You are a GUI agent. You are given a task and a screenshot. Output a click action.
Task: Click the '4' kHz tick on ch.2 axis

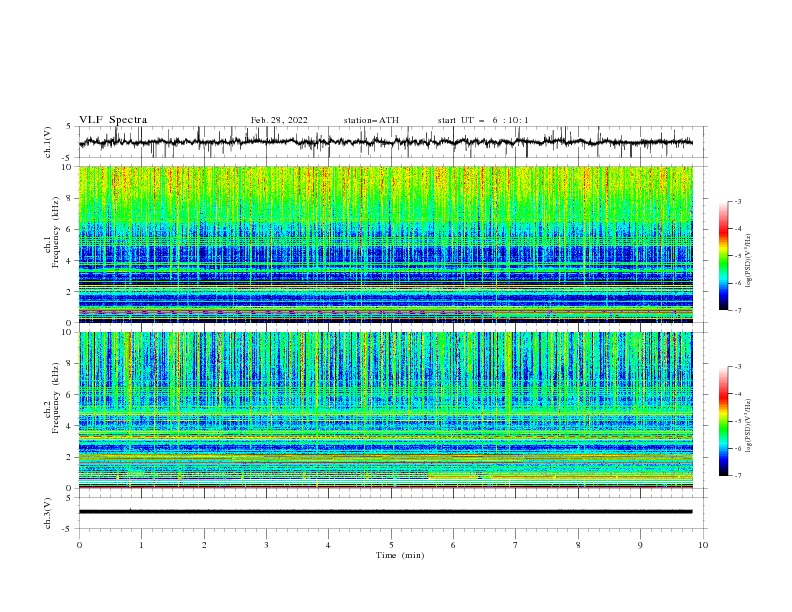[70, 426]
